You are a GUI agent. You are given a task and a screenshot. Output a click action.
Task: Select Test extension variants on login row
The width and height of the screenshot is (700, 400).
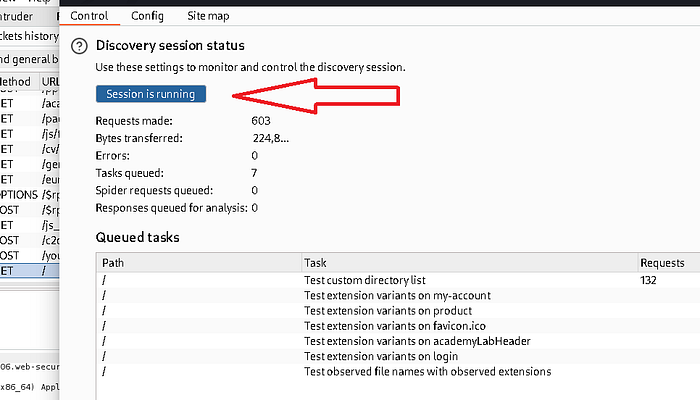[398, 356]
